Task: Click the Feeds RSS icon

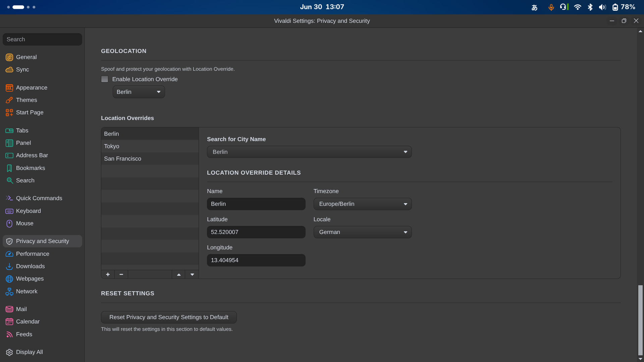Action: [9, 335]
